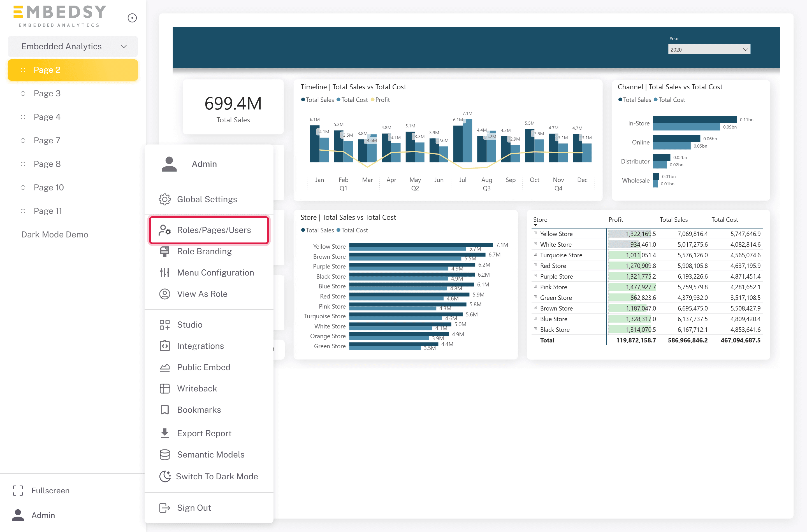Click the Studio grid-plus icon

pyautogui.click(x=165, y=325)
